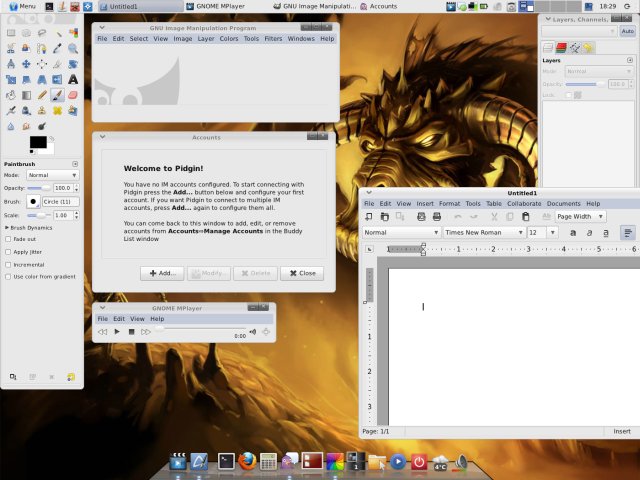Open the Collaborate menu in AbiWord
640x480 pixels.
pyautogui.click(x=523, y=203)
